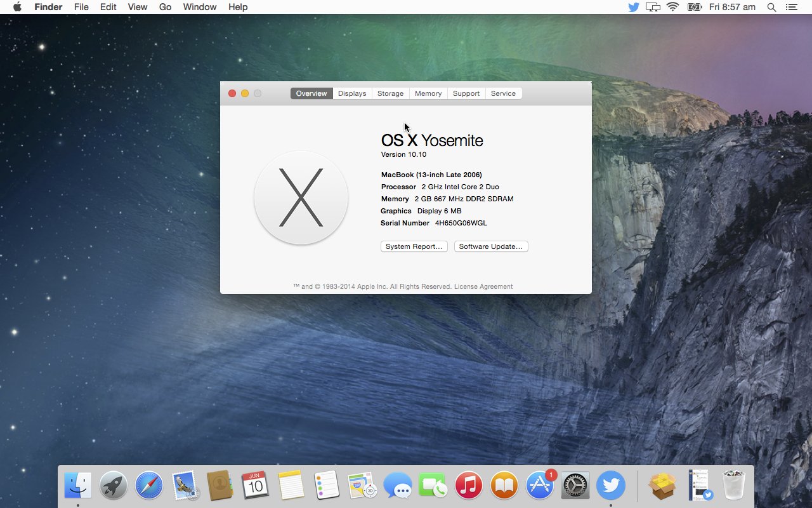The width and height of the screenshot is (812, 508).
Task: Click the serial number 4H650G06WGL
Action: [x=461, y=223]
